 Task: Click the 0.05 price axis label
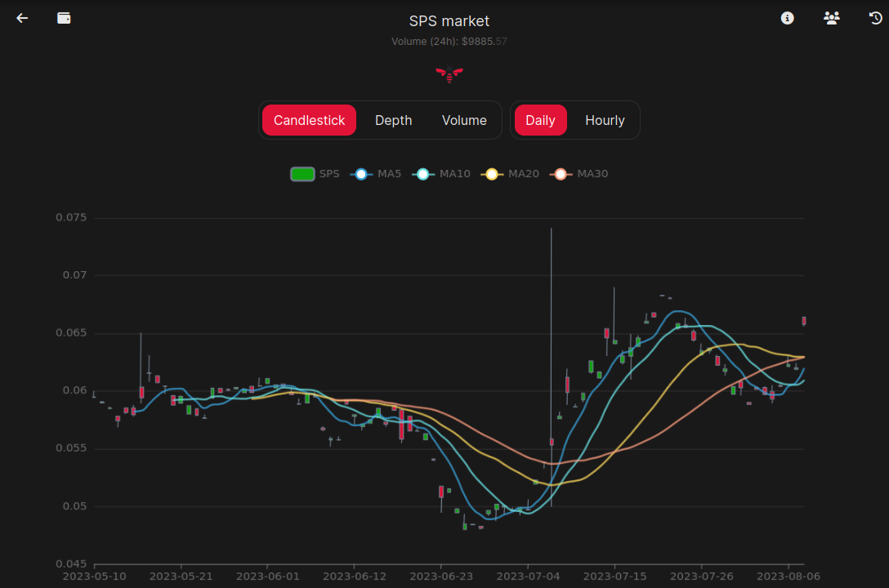pos(75,506)
